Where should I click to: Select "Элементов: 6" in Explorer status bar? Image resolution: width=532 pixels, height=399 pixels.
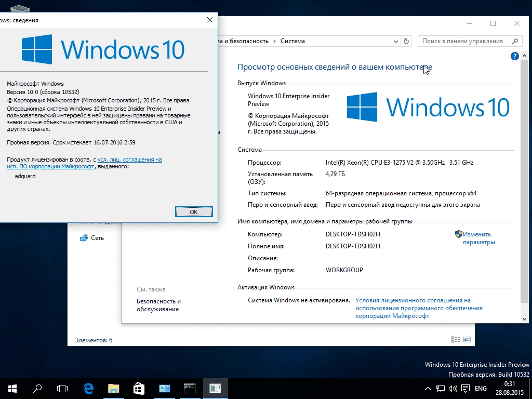point(94,340)
